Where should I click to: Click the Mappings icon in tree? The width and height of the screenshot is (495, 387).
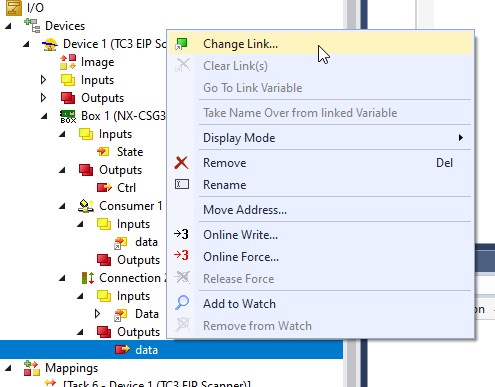coord(32,368)
